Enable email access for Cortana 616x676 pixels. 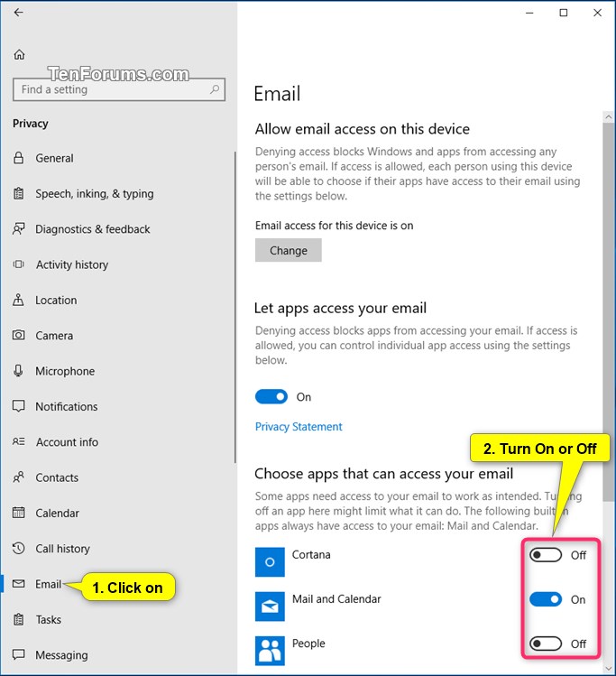pos(546,555)
